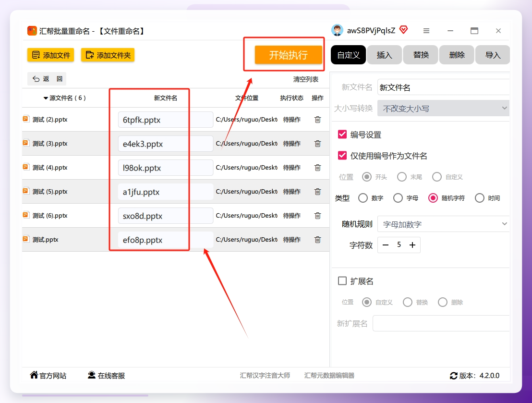Uncheck the 编号设置 checkbox
This screenshot has width=532, height=403.
pyautogui.click(x=342, y=134)
